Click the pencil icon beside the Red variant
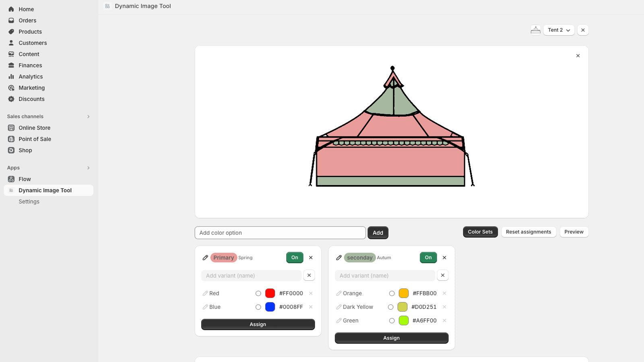The image size is (644, 362). pyautogui.click(x=204, y=293)
